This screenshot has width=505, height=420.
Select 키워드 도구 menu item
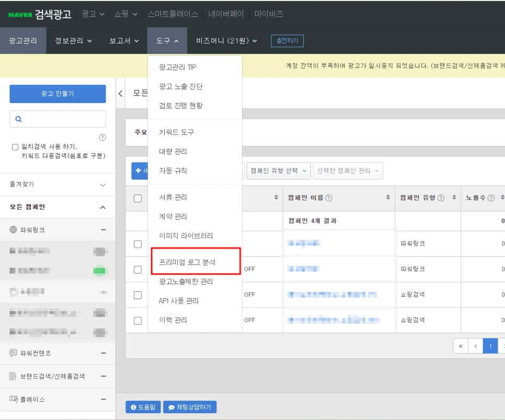click(x=177, y=132)
